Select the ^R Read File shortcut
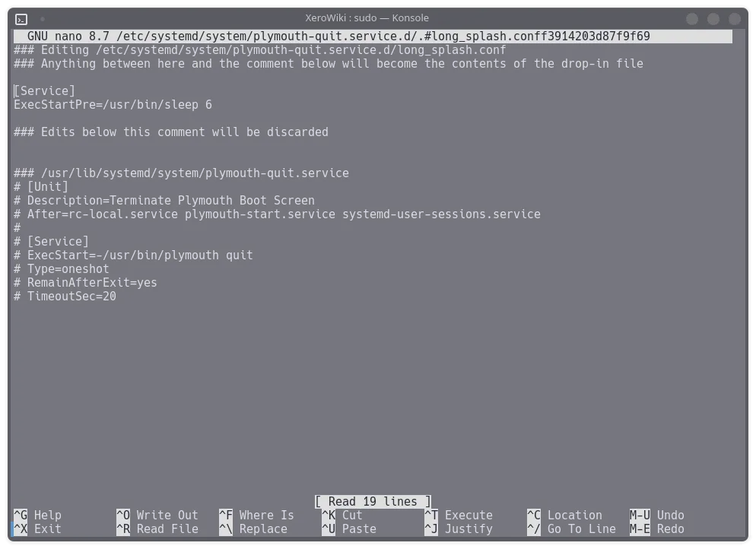Screen dimensions: 756x549 coord(157,528)
